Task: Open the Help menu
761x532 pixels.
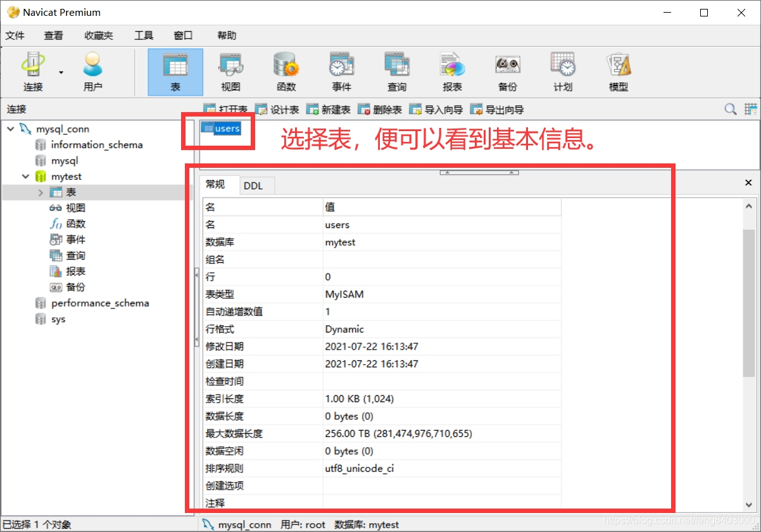Action: 227,35
